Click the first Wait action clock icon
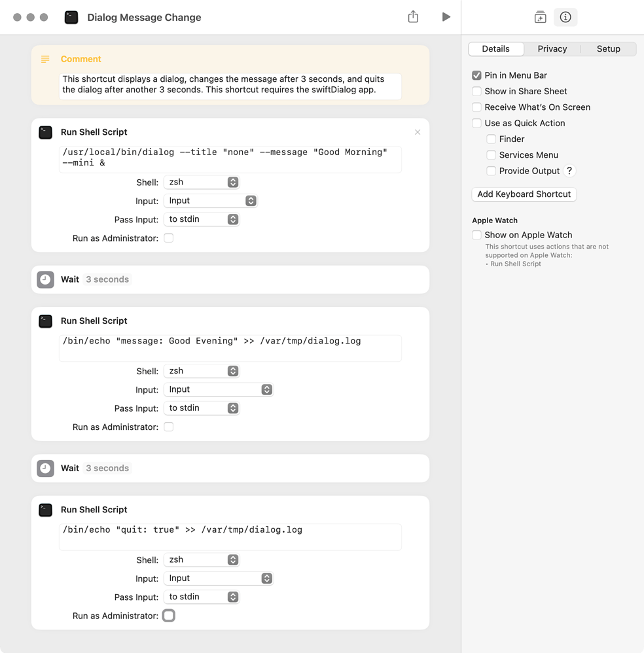 [45, 279]
